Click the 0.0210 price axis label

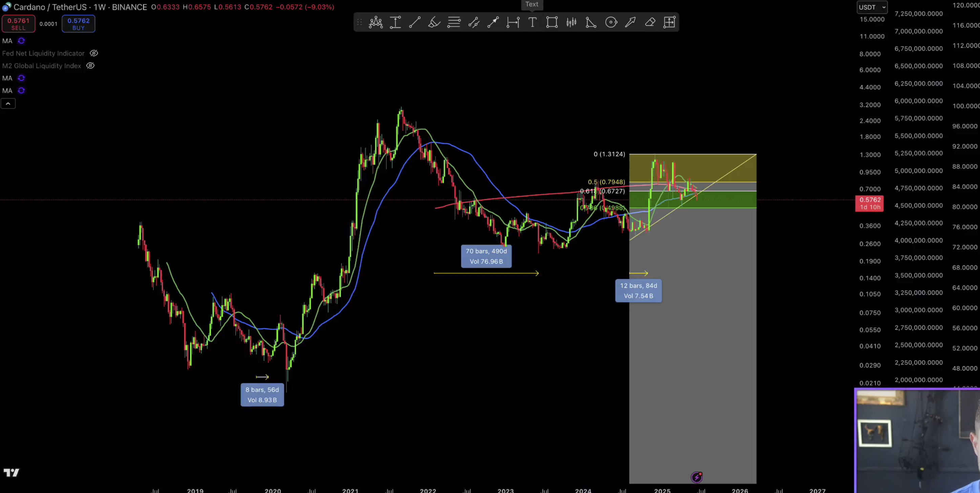870,383
